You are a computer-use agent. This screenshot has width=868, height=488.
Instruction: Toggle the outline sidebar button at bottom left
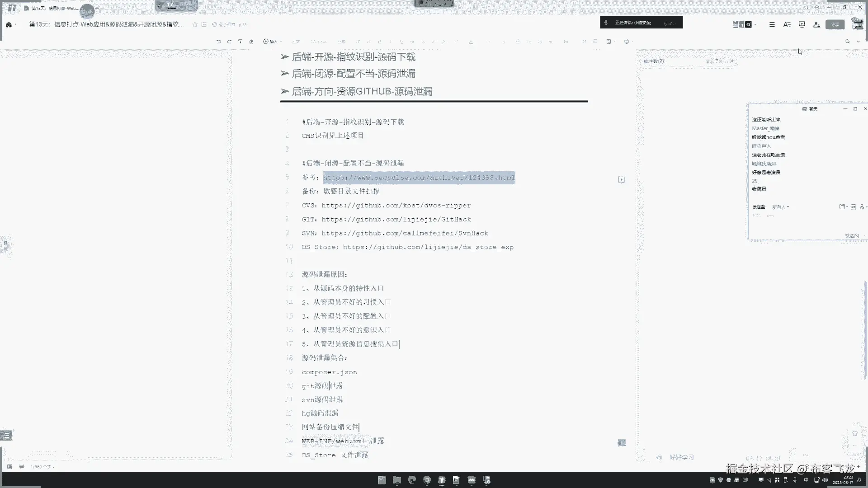6,435
